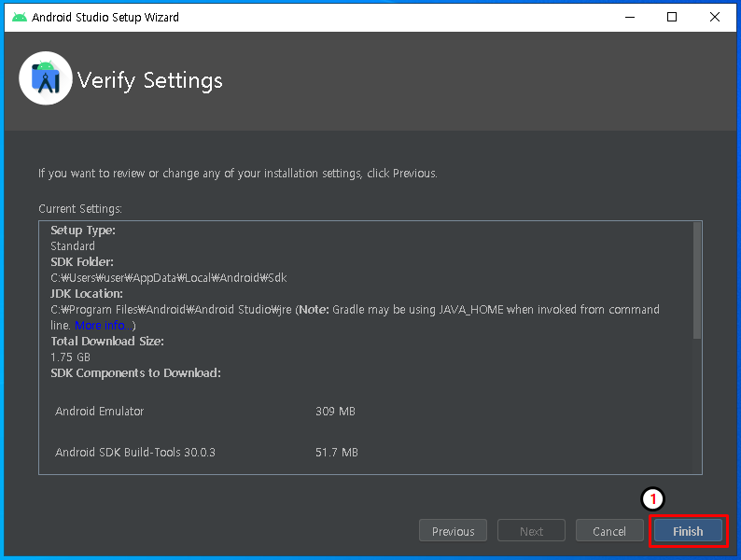This screenshot has width=741, height=560.
Task: Click the Android Studio logo icon
Action: [46, 78]
